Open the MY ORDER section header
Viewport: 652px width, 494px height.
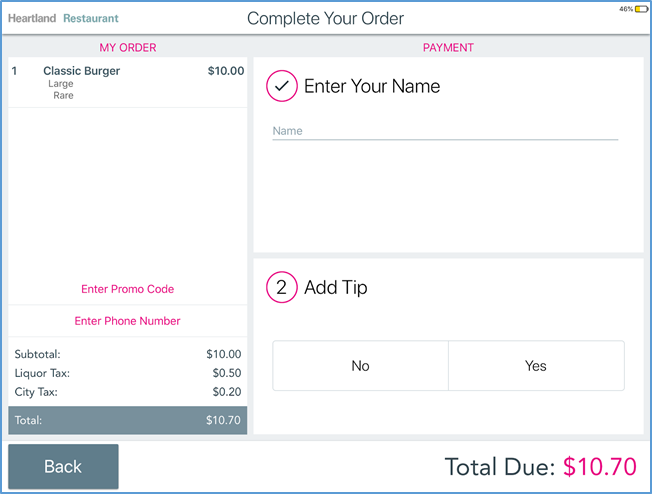click(127, 47)
